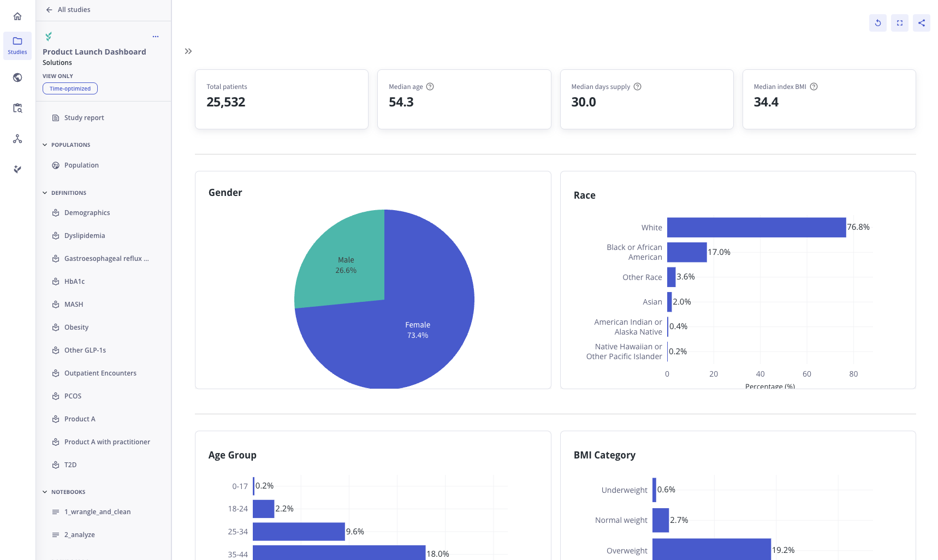Click the Female slice of pie chart
938x560 pixels.
[417, 338]
